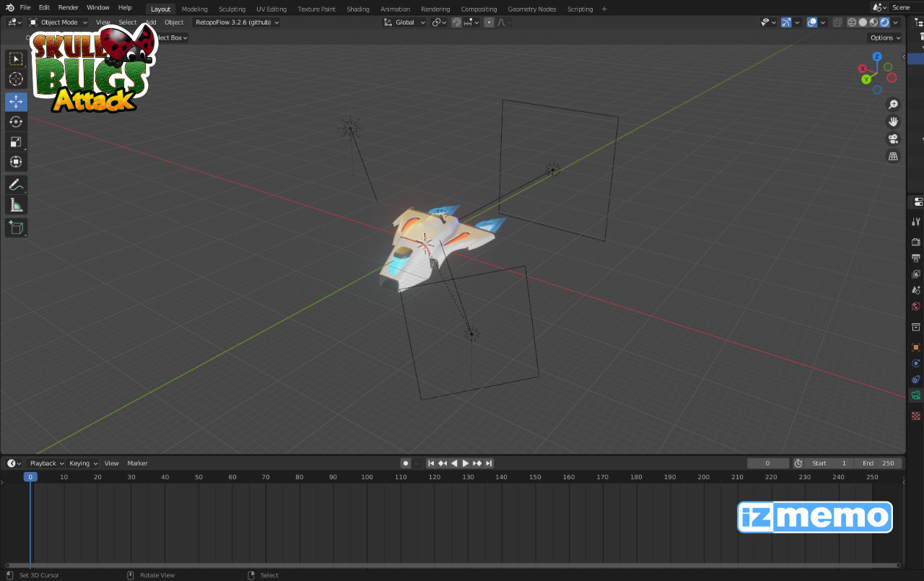Enable proportional editing in the header

coord(489,22)
